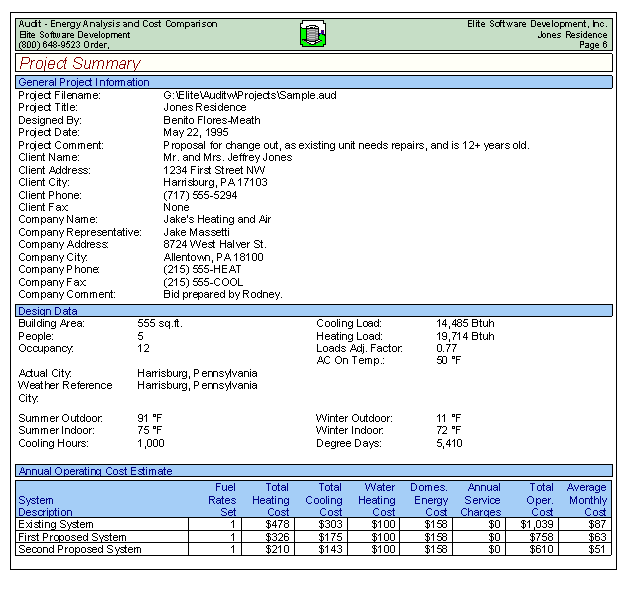Select the First Proposed System row label

click(x=73, y=537)
